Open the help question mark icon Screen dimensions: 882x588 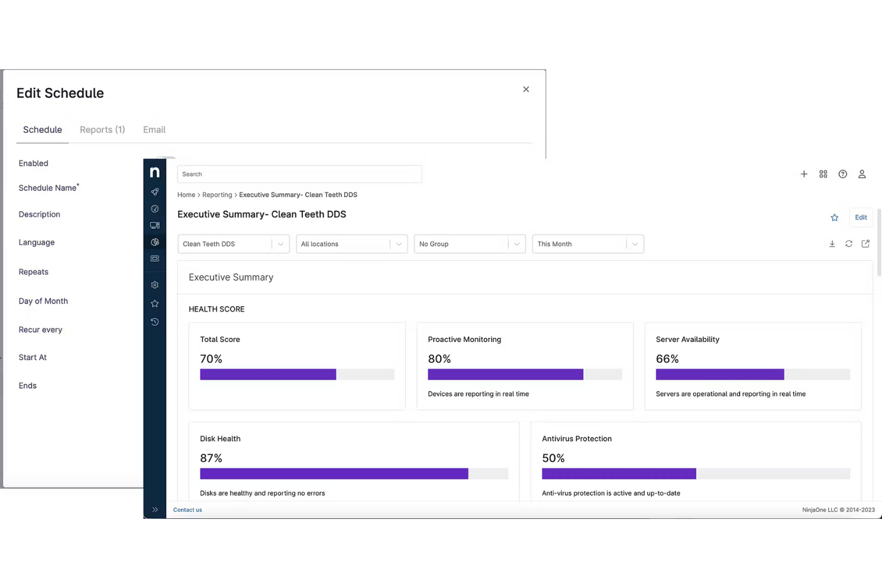(843, 174)
